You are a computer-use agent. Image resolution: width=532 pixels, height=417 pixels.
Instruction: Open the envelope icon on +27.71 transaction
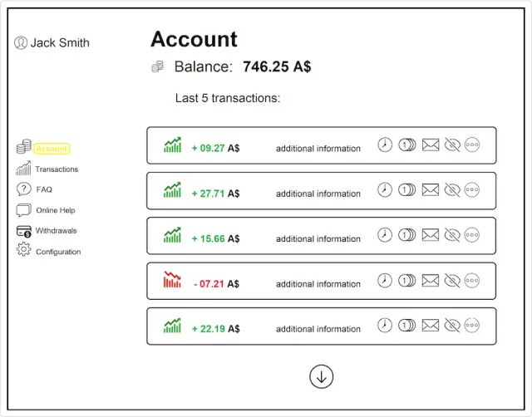(431, 190)
